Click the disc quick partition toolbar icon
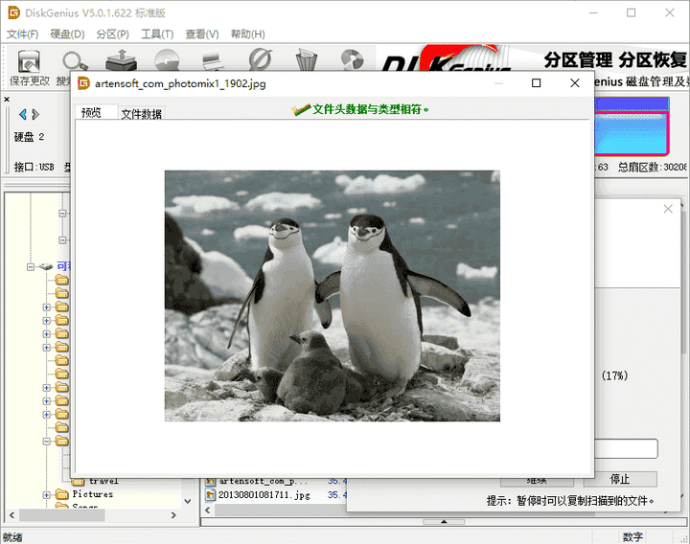Screen dimensions: 690x544 tap(167, 60)
